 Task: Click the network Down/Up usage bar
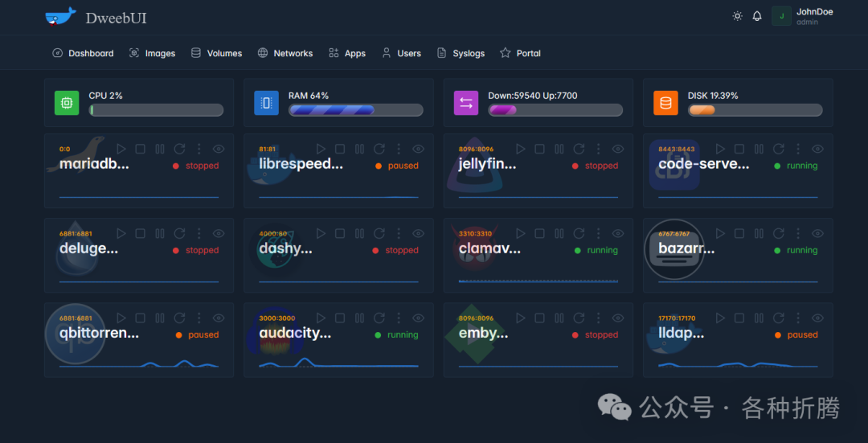[x=555, y=109]
